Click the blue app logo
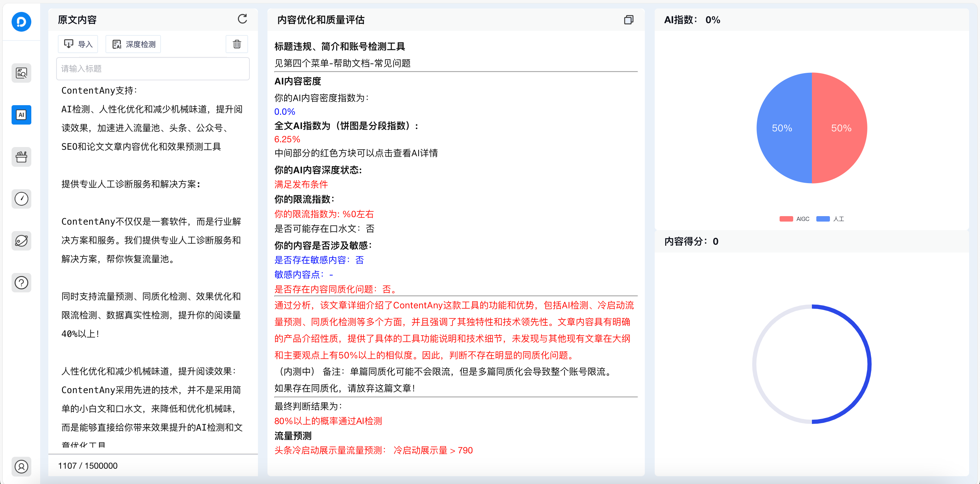 tap(21, 22)
